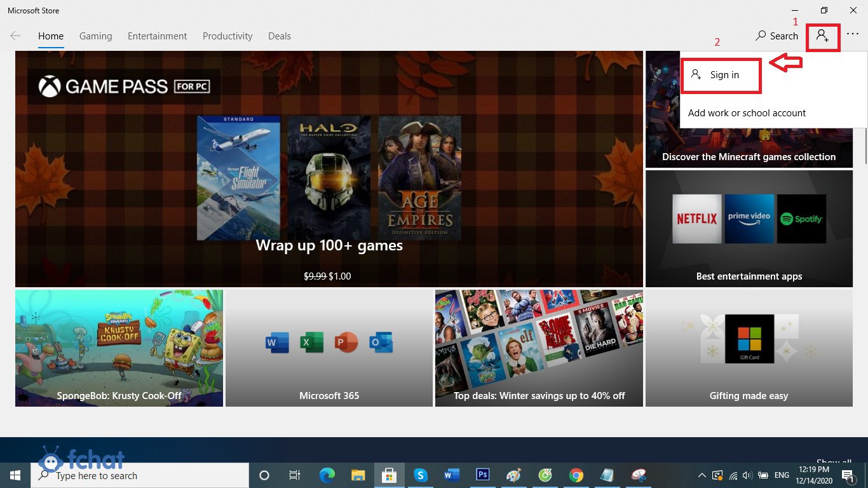This screenshot has width=868, height=488.
Task: Open the Windows Start menu
Action: (x=15, y=475)
